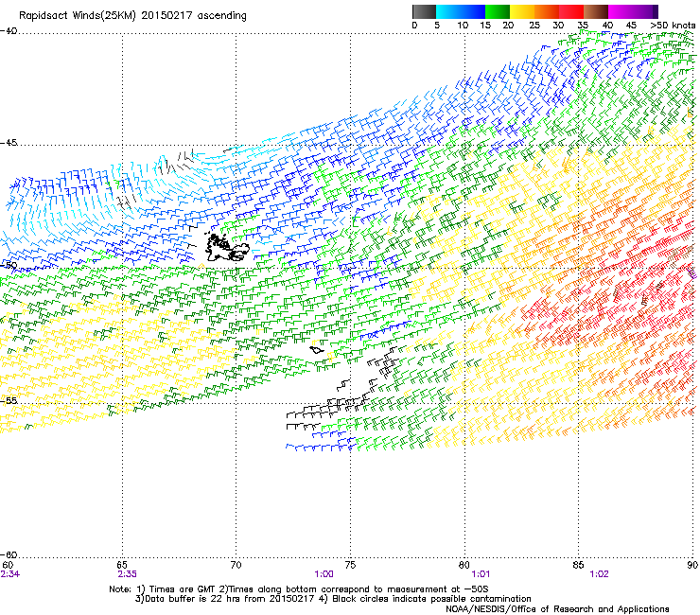Click the latitude label -60
700x615 pixels.
pyautogui.click(x=9, y=554)
